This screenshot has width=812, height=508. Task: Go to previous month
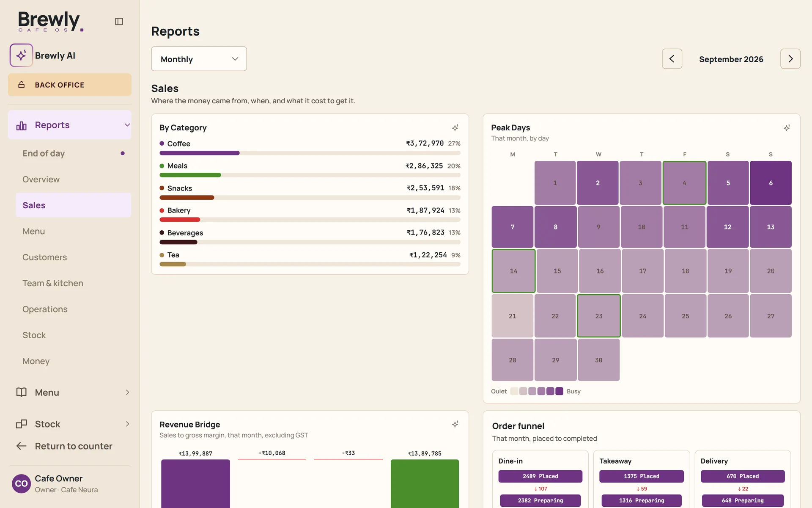click(x=672, y=59)
